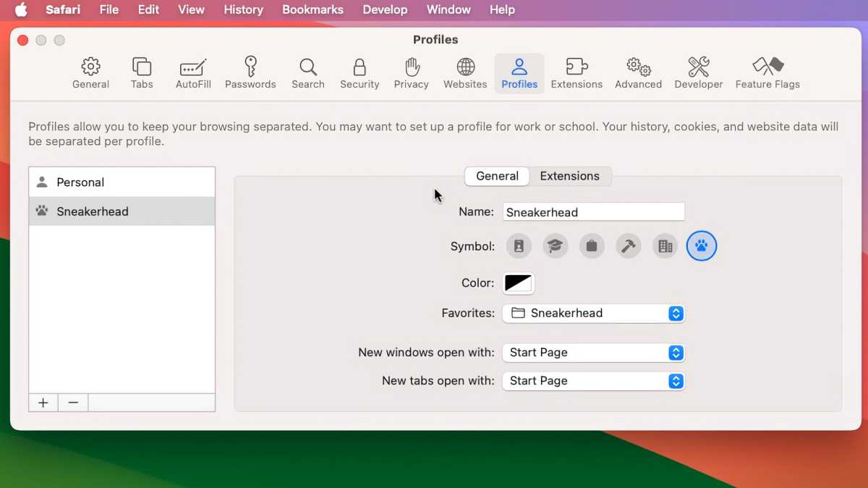Edit the profile Name field
The image size is (868, 488).
pos(593,212)
